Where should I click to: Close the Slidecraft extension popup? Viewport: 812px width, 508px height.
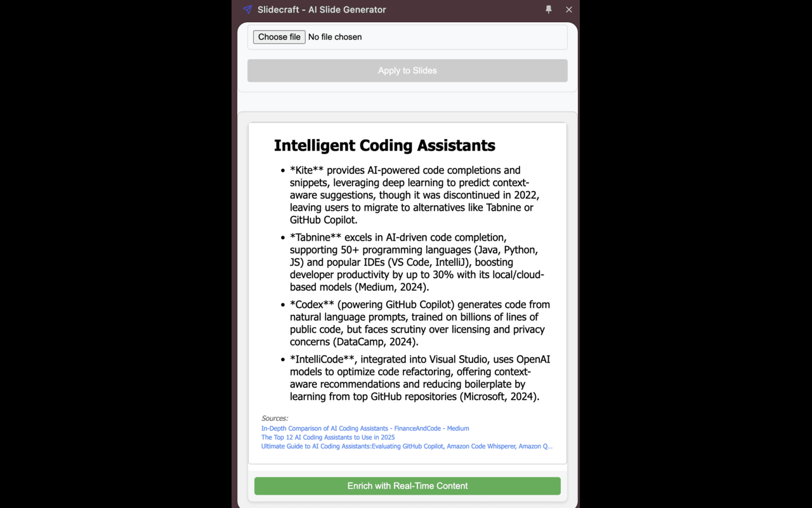568,10
